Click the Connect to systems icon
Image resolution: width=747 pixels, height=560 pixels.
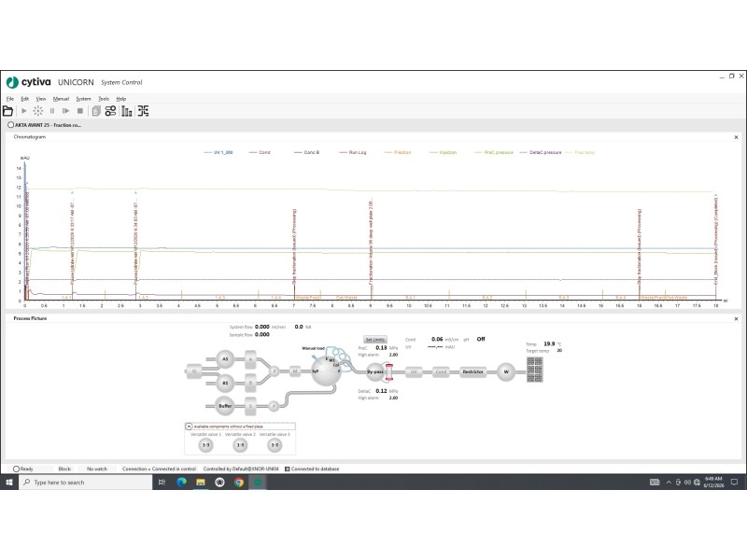click(x=144, y=111)
